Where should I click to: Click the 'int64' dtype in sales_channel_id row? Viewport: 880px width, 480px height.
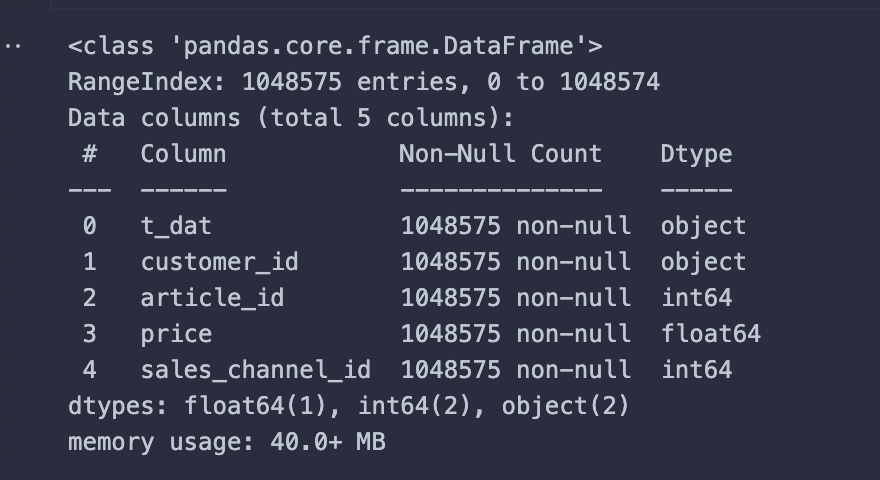696,369
